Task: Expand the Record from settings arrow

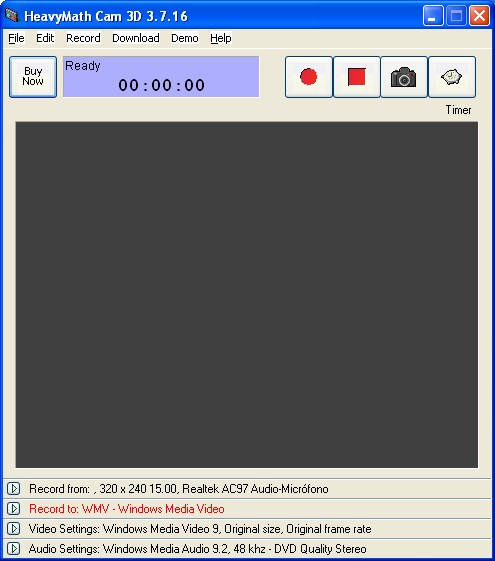Action: [14, 488]
